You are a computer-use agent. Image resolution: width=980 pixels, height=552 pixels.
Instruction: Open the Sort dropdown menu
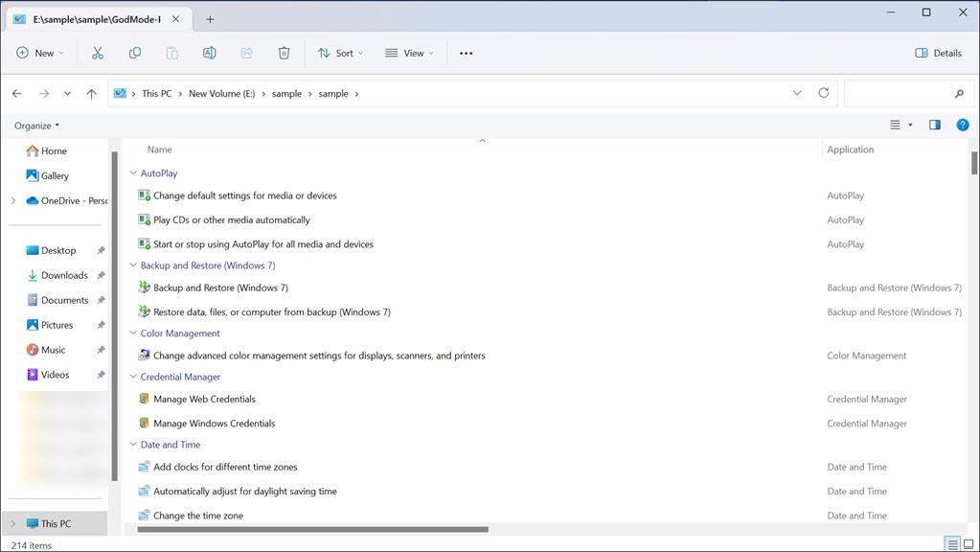(x=340, y=54)
